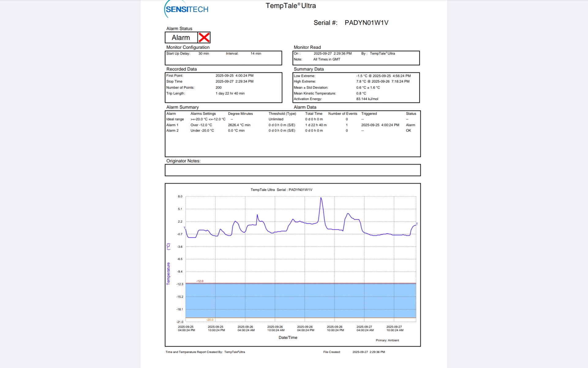Click the blue shaded ideal range area
The image size is (588, 368).
coord(300,301)
